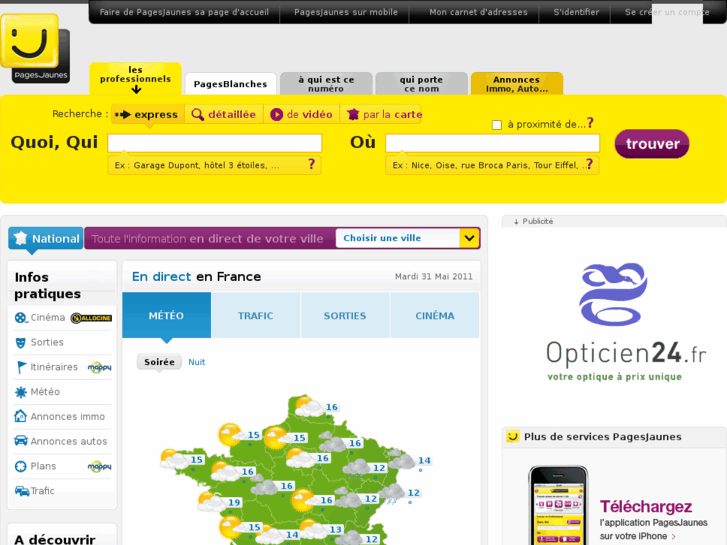
Task: Enable the à proximité de checkbox
Action: point(497,125)
